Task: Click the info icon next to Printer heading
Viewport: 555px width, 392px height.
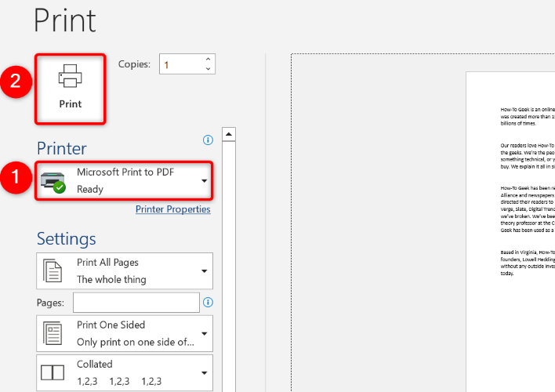Action: (x=209, y=140)
